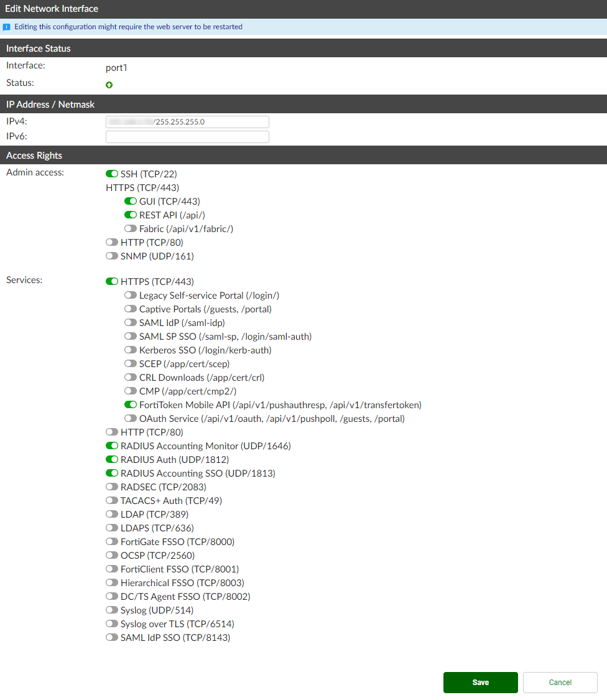Toggle services HTTPS (TCP/443) switch
The image size is (607, 700).
(111, 281)
